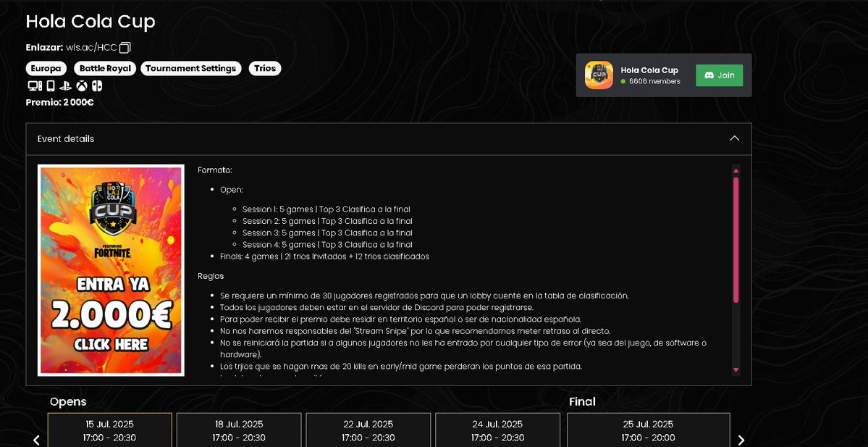This screenshot has height=447, width=868.
Task: Copy the wls.ac/HCC link icon
Action: pos(125,48)
